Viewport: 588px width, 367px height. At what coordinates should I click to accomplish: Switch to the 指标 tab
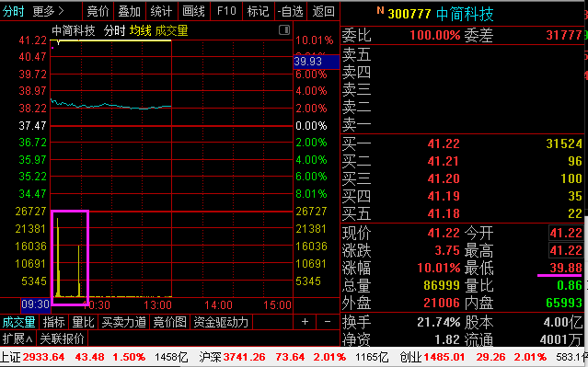coord(53,322)
